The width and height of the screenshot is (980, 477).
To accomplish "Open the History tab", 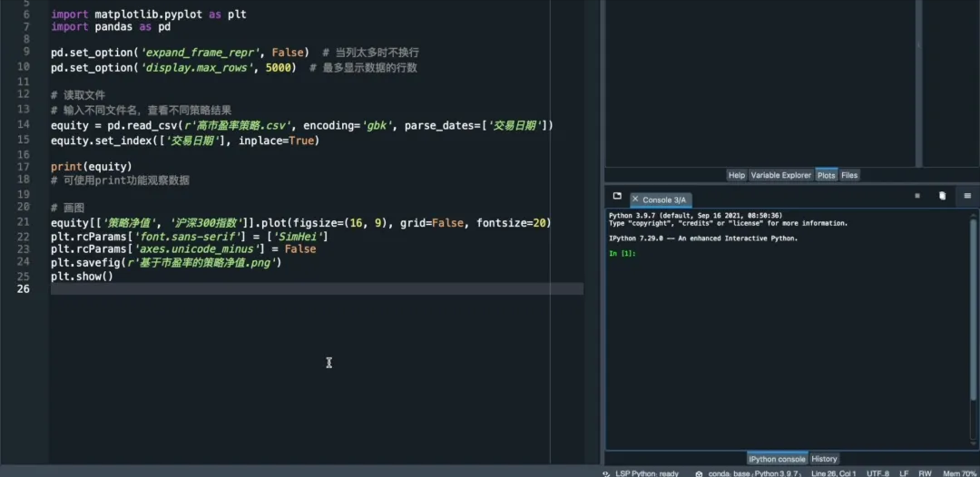I will pyautogui.click(x=824, y=459).
